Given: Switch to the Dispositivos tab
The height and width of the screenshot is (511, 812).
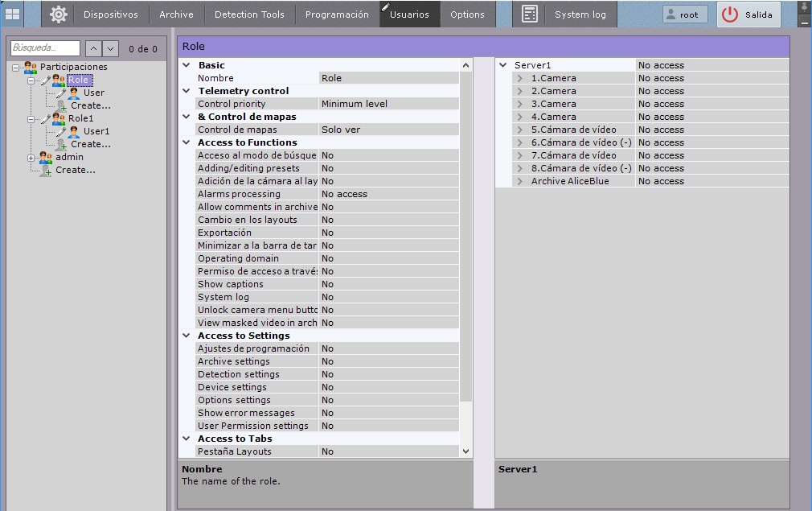Looking at the screenshot, I should click(x=110, y=14).
